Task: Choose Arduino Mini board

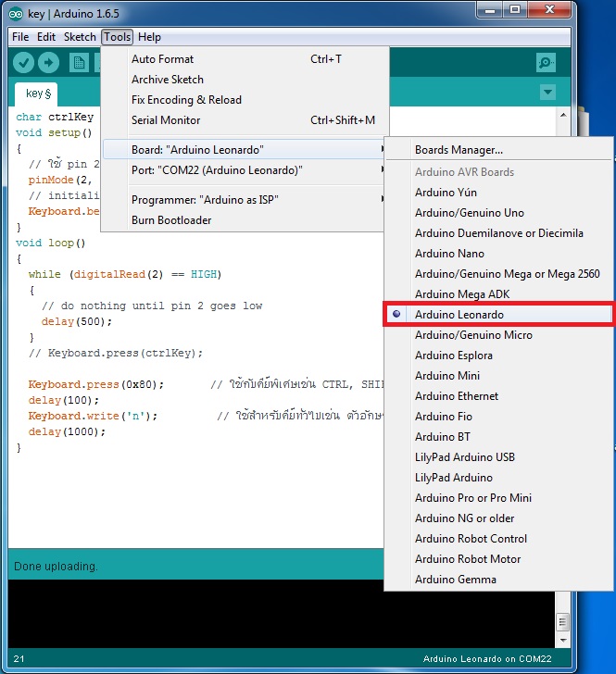Action: point(498,376)
